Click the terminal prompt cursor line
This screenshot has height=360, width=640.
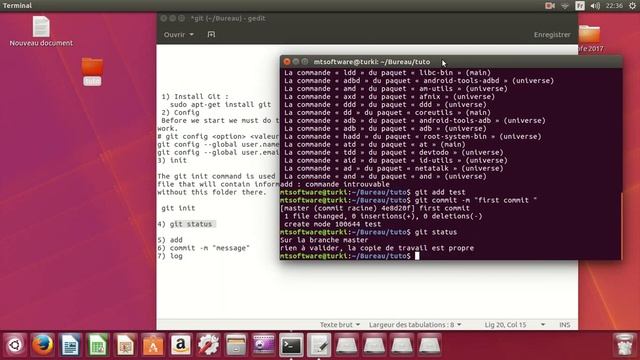(x=350, y=256)
